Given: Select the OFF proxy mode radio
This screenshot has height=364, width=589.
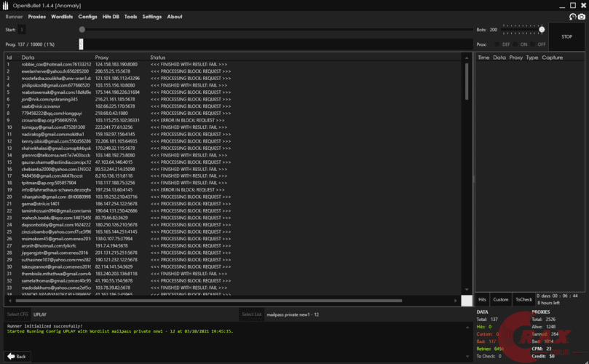Looking at the screenshot, I should pos(533,44).
